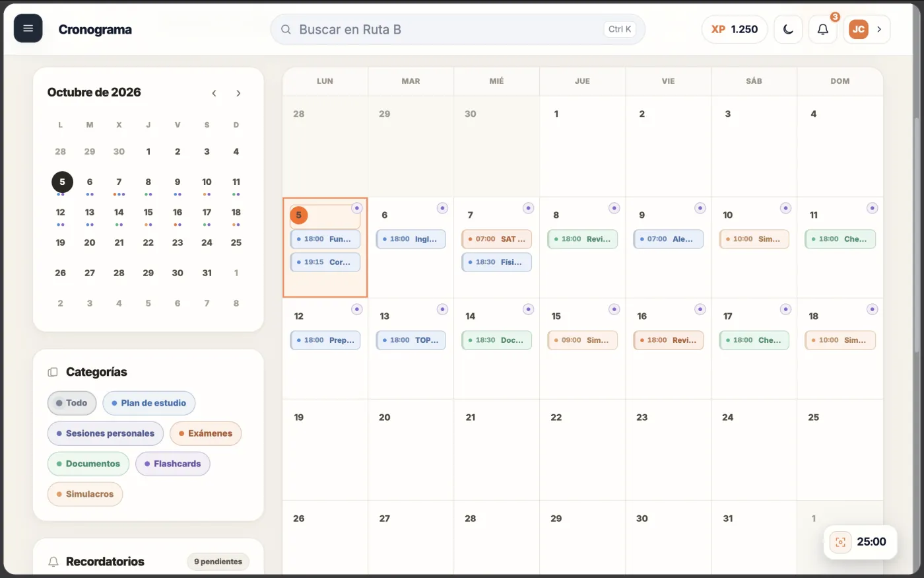Toggle the Sesiones personales filter

(x=106, y=433)
